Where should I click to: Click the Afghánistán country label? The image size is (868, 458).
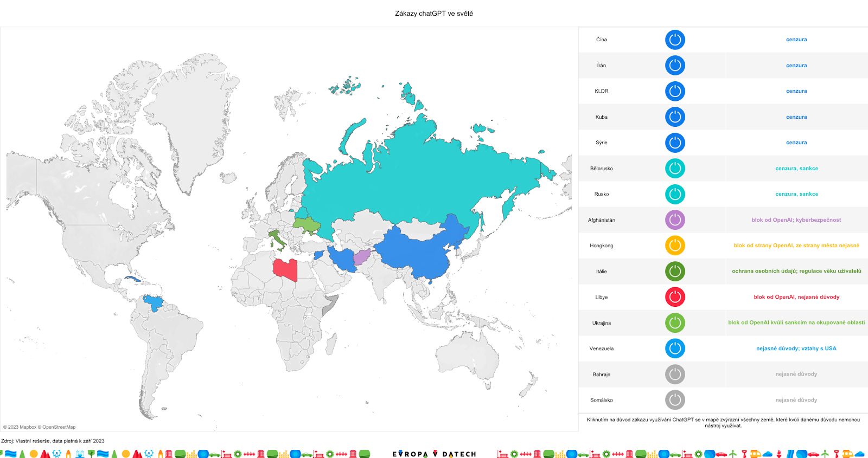click(x=602, y=220)
